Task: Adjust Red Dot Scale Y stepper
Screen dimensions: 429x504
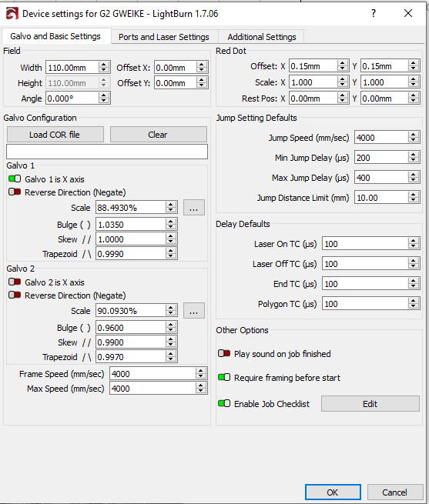Action: (414, 82)
